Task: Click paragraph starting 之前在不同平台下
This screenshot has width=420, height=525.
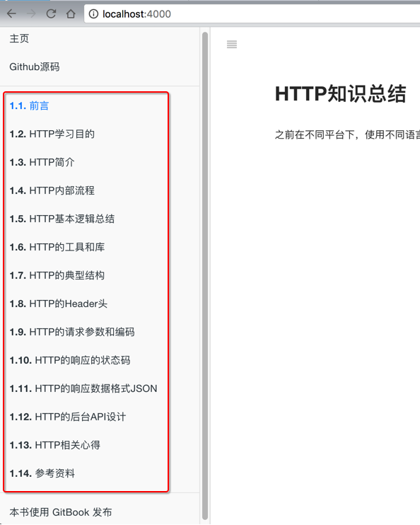Action: [x=347, y=134]
